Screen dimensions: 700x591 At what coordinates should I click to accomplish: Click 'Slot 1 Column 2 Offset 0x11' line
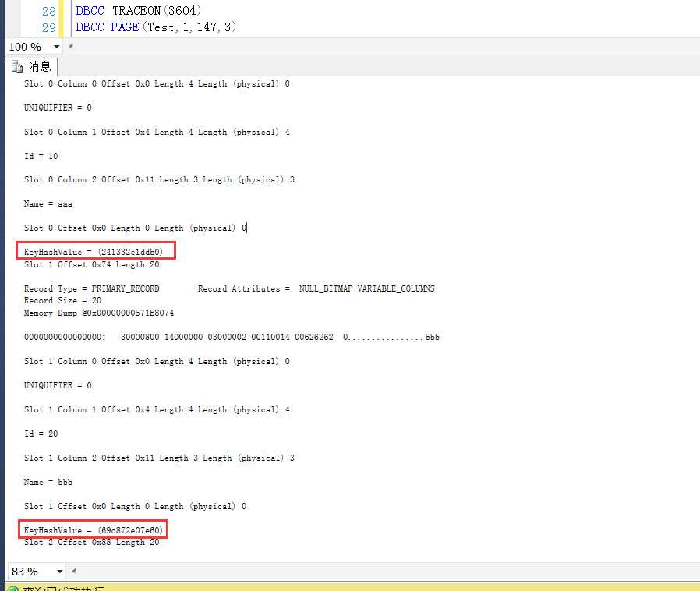159,458
